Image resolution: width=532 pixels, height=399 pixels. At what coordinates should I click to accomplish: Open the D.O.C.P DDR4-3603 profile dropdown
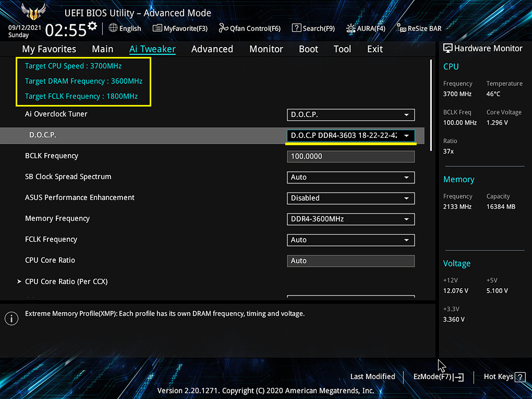pos(351,136)
